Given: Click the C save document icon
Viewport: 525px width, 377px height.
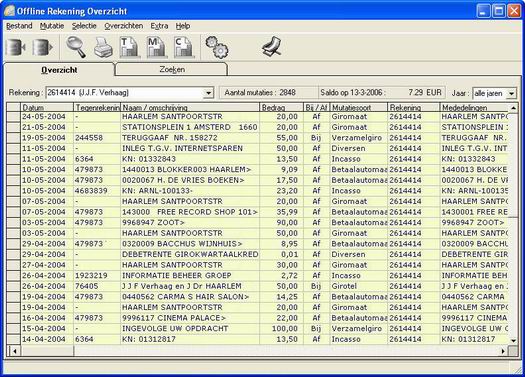Looking at the screenshot, I should coord(183,47).
